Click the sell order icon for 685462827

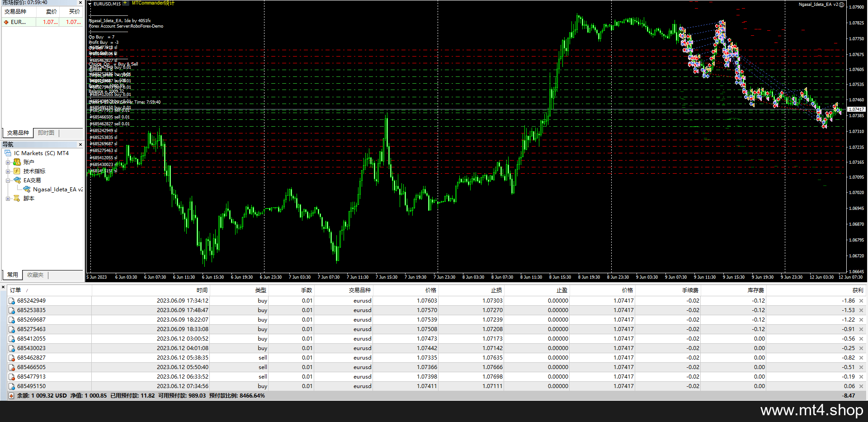click(12, 358)
